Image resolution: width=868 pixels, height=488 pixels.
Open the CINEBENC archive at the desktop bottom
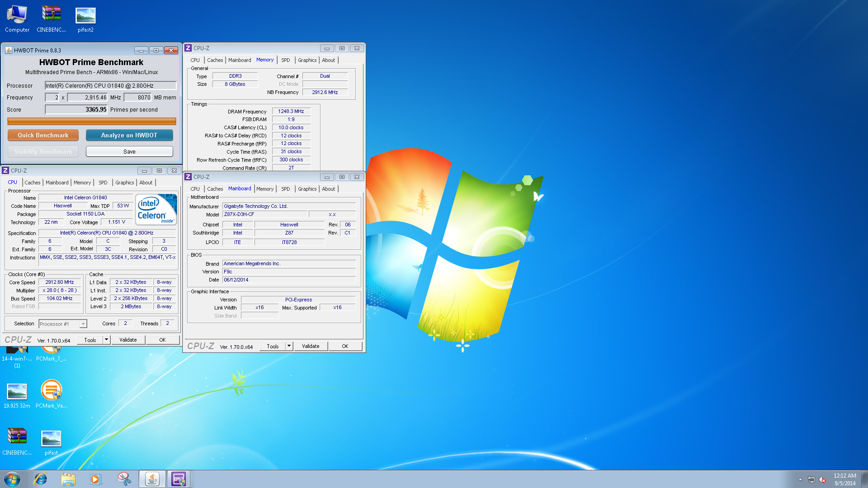point(17,441)
